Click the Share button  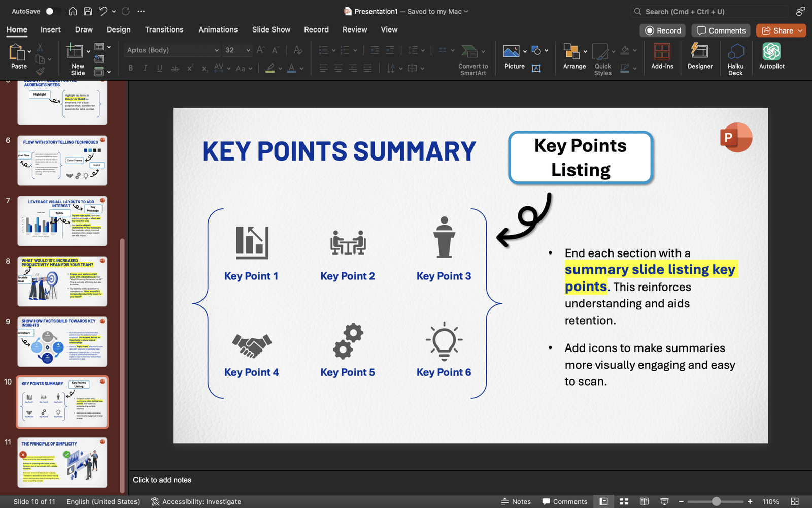[x=781, y=30]
